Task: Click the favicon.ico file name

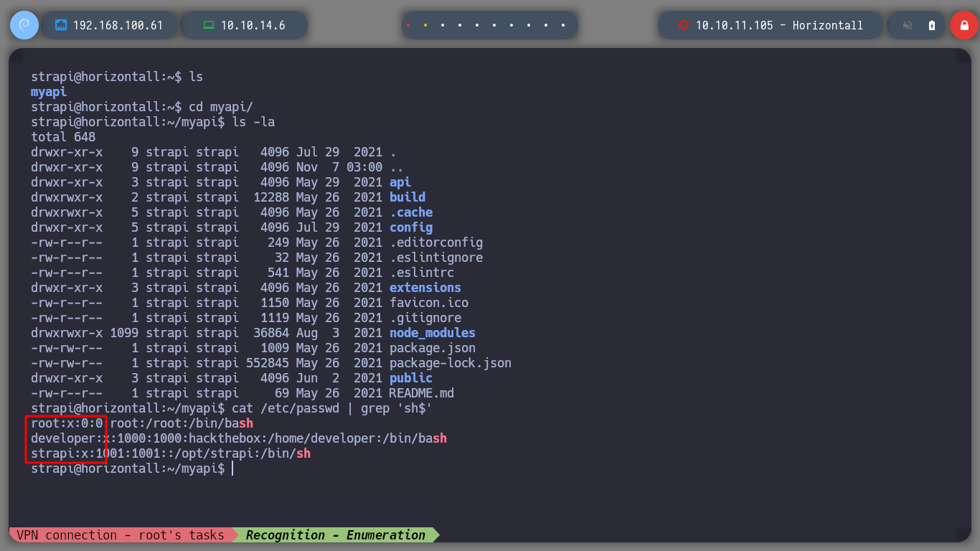Action: click(429, 303)
